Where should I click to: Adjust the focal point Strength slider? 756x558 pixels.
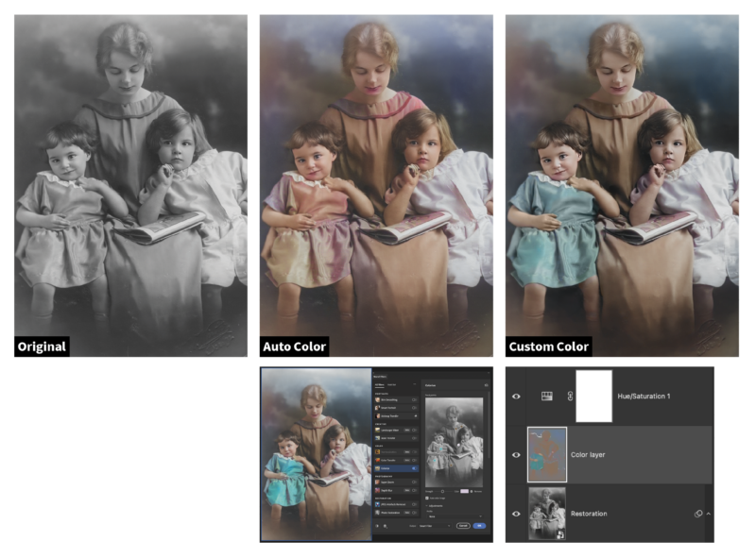pyautogui.click(x=442, y=492)
